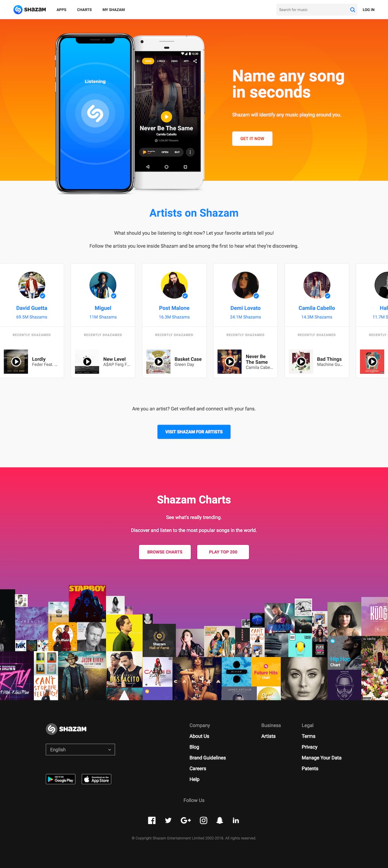Screen dimensions: 388x868
Task: Open the Facebook social icon
Action: tap(152, 820)
